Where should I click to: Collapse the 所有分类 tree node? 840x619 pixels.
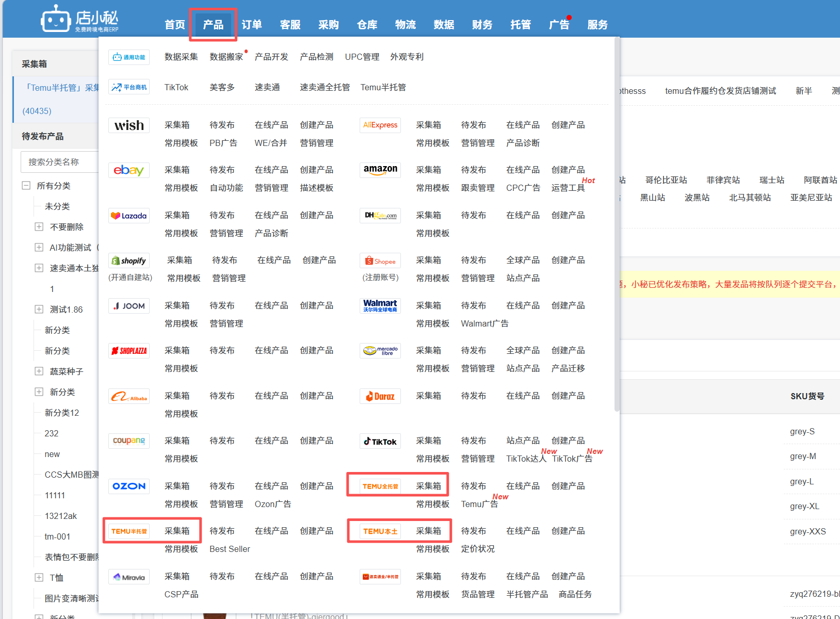click(26, 185)
